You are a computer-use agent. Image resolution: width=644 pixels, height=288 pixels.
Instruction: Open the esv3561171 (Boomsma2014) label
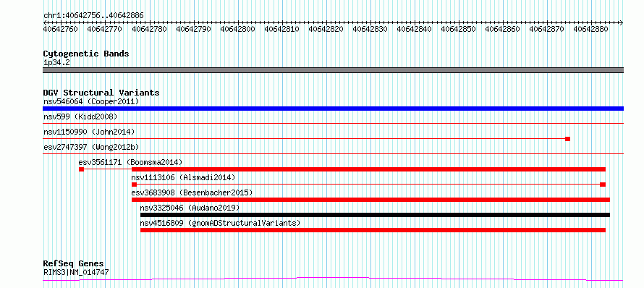tap(130, 162)
